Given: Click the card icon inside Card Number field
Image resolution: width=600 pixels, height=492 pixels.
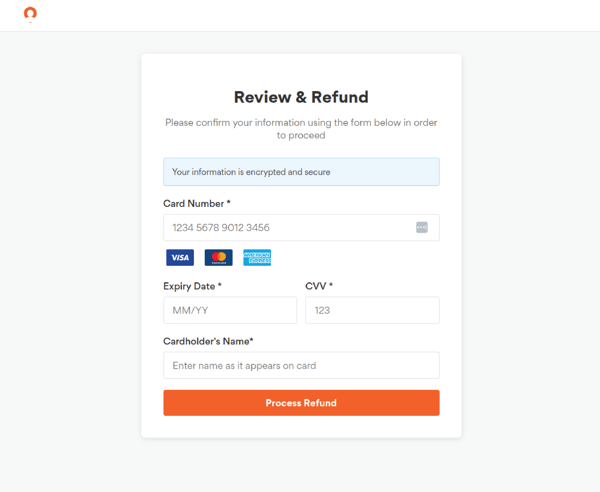Looking at the screenshot, I should 422,227.
